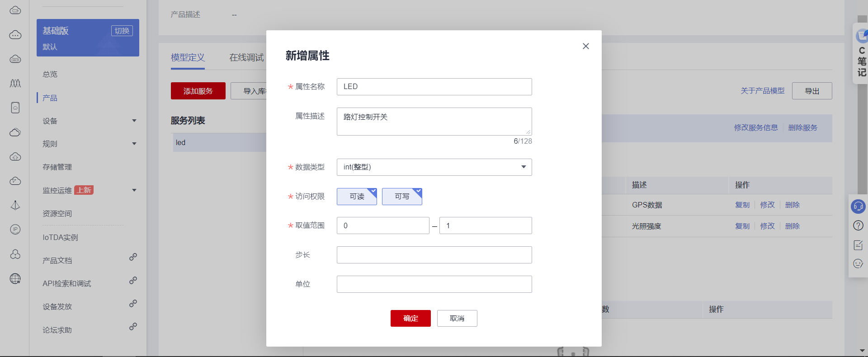Viewport: 868px width, 357px height.
Task: Click the cloud with clock-hand icon
Action: pyautogui.click(x=15, y=181)
